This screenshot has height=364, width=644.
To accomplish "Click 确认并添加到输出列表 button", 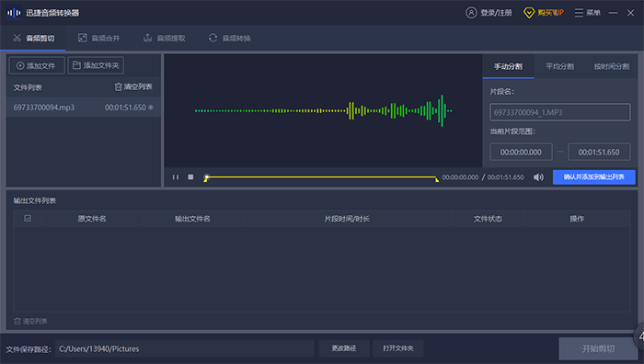I will (594, 177).
